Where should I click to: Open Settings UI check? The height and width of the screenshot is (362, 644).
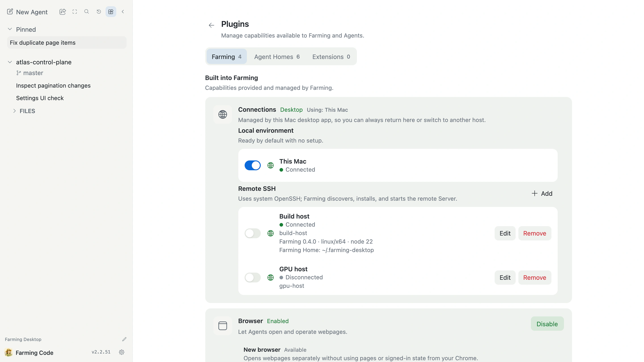coord(40,98)
